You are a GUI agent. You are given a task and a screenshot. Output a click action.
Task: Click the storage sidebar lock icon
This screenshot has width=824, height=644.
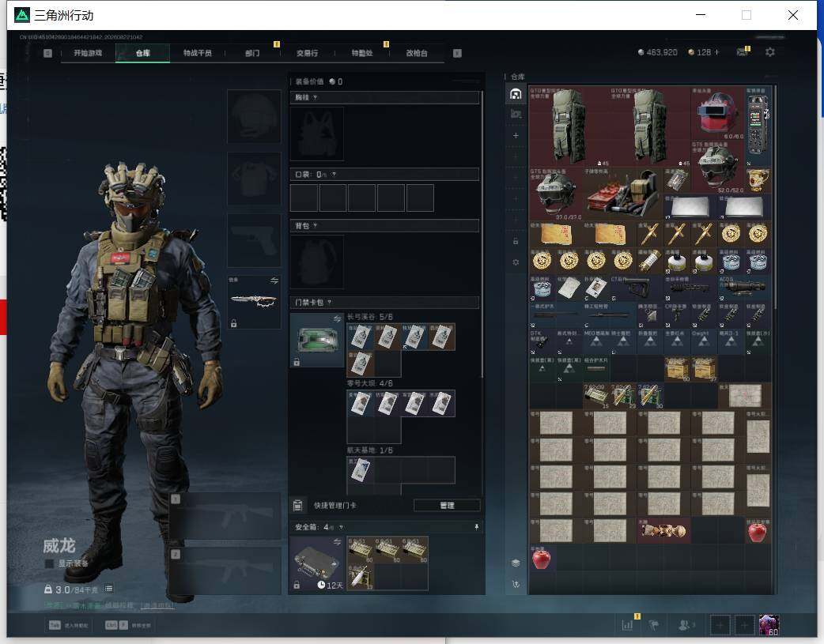(x=516, y=241)
